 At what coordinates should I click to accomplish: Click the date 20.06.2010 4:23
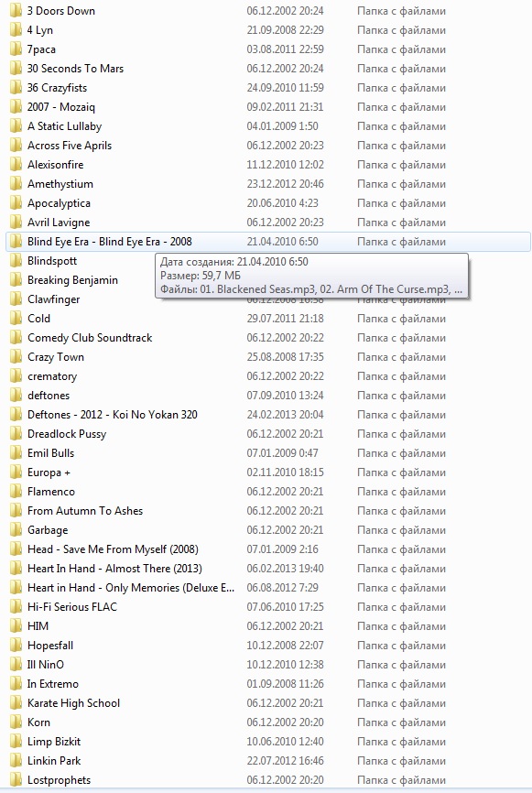283,202
